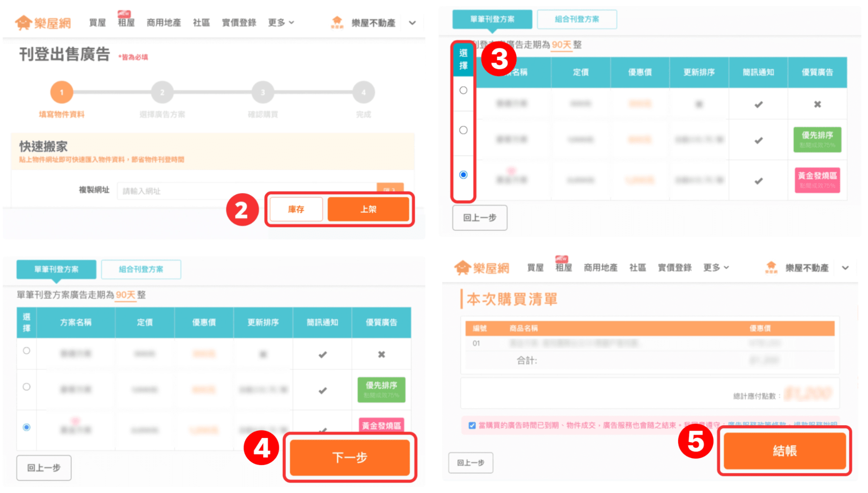868x493 pixels.
Task: Click 編號 header in the purchase list
Action: tap(480, 328)
